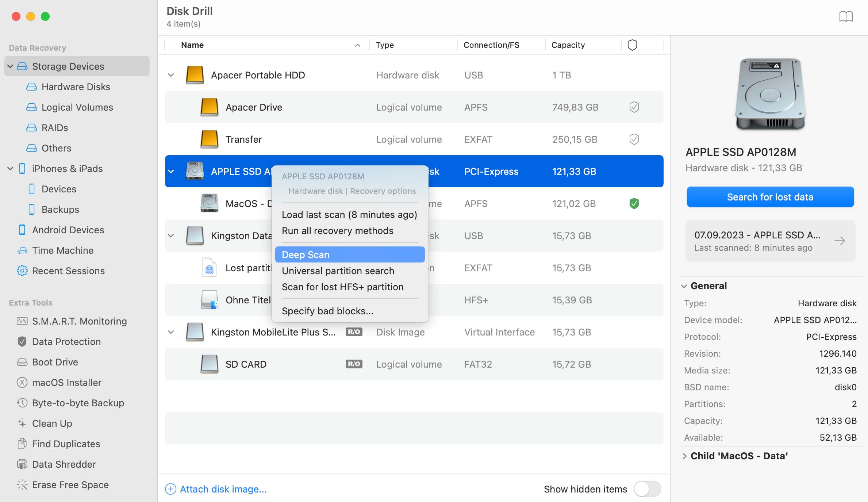868x502 pixels.
Task: Select the Transfer logical volume row
Action: point(414,139)
